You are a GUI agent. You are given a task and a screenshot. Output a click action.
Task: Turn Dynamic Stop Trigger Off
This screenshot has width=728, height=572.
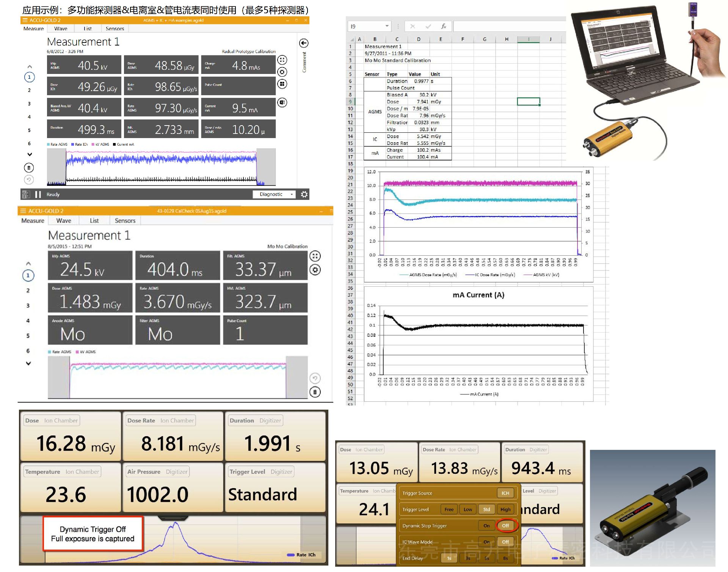[x=505, y=526]
